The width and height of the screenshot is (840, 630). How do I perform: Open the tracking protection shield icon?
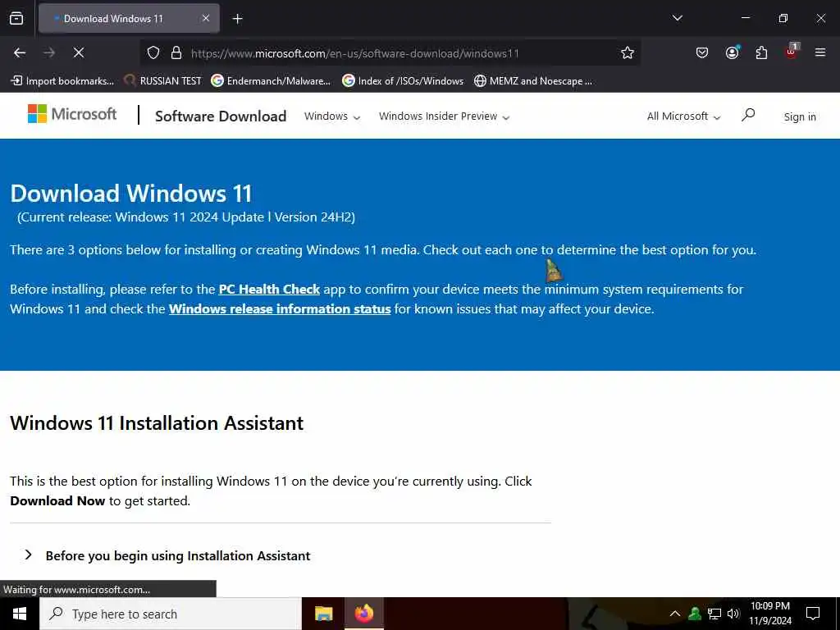click(153, 52)
